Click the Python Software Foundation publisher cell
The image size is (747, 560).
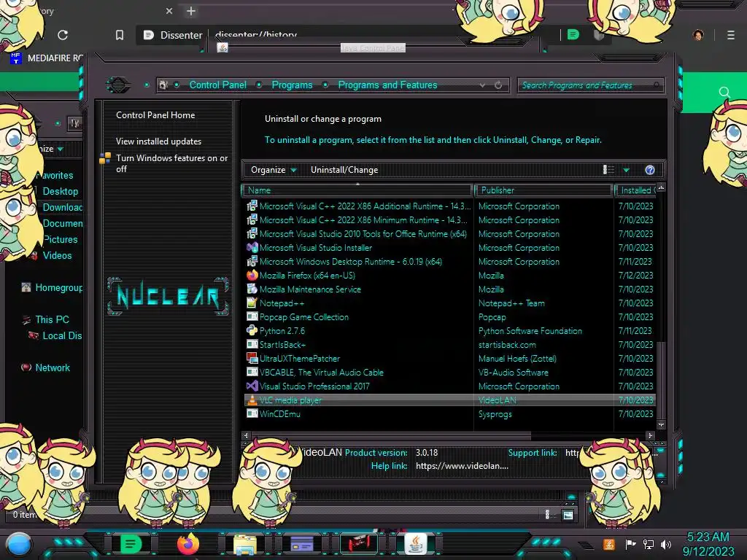pos(530,331)
